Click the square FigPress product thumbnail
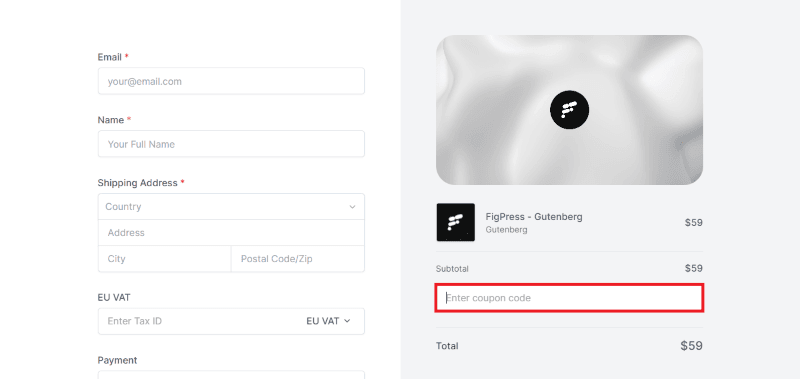Screen dimensions: 800x379 [456, 222]
